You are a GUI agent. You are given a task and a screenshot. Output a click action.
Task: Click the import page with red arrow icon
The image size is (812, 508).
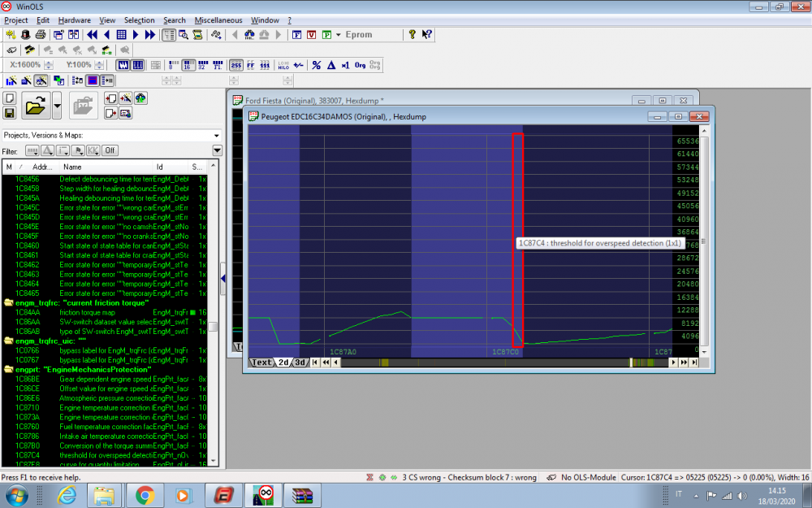[x=110, y=98]
